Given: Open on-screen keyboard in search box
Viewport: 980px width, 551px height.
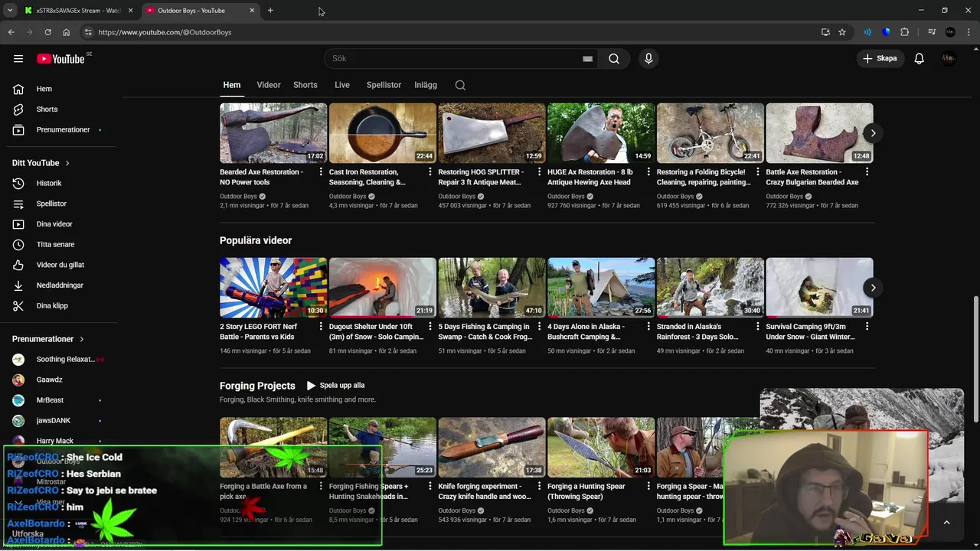Looking at the screenshot, I should coord(587,59).
